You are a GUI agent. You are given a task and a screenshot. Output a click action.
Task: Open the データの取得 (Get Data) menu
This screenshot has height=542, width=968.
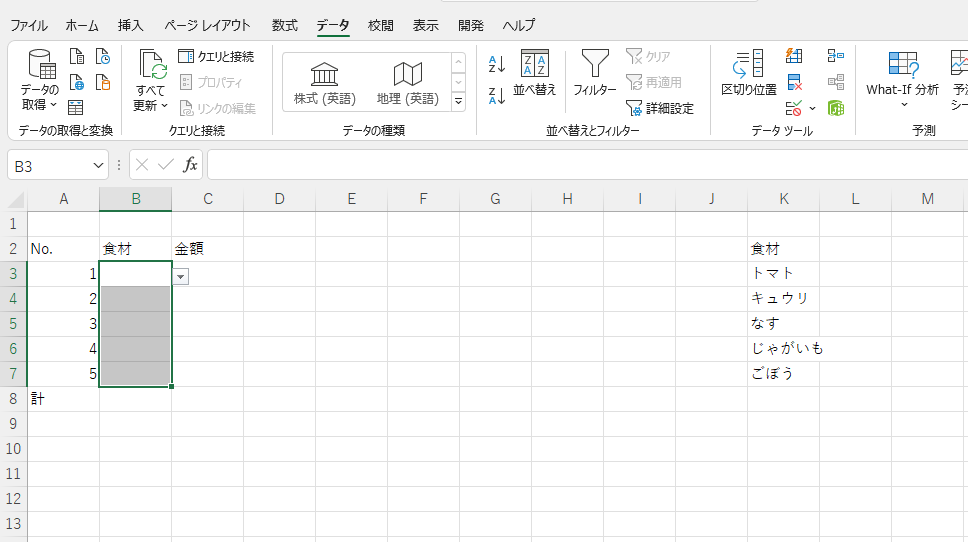(x=40, y=81)
